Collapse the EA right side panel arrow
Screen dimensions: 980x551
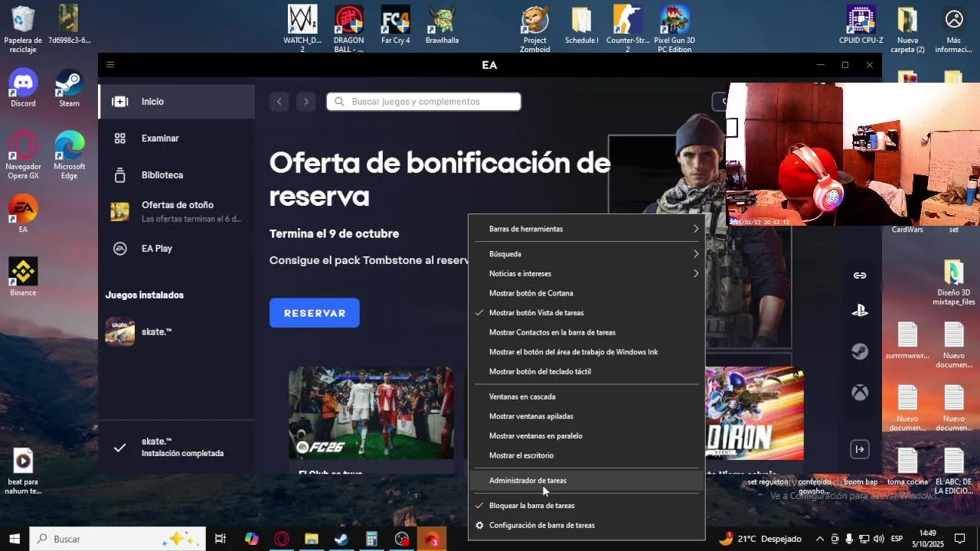coord(860,449)
